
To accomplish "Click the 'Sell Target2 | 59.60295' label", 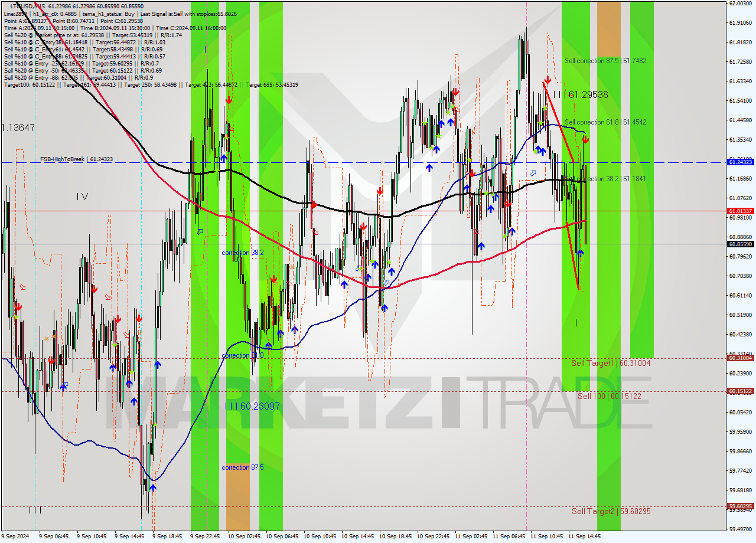I will (611, 511).
